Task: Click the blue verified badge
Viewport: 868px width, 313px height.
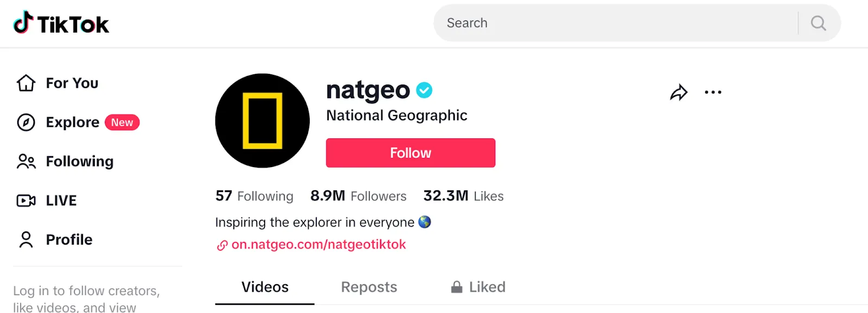Action: click(424, 90)
